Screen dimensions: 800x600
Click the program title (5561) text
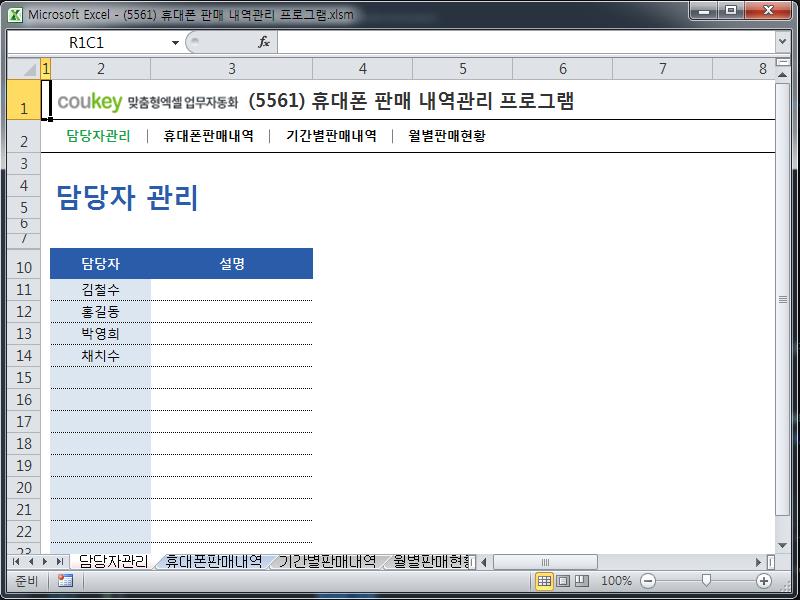click(x=411, y=101)
